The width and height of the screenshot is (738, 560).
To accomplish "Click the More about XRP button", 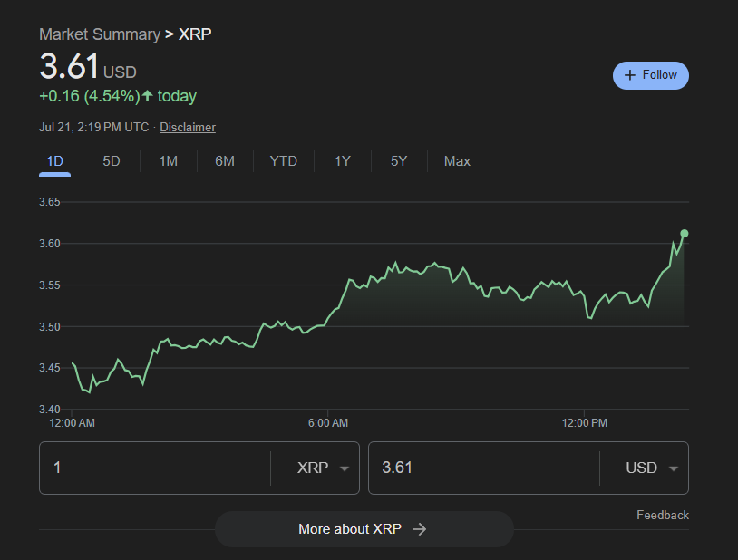I will click(364, 529).
